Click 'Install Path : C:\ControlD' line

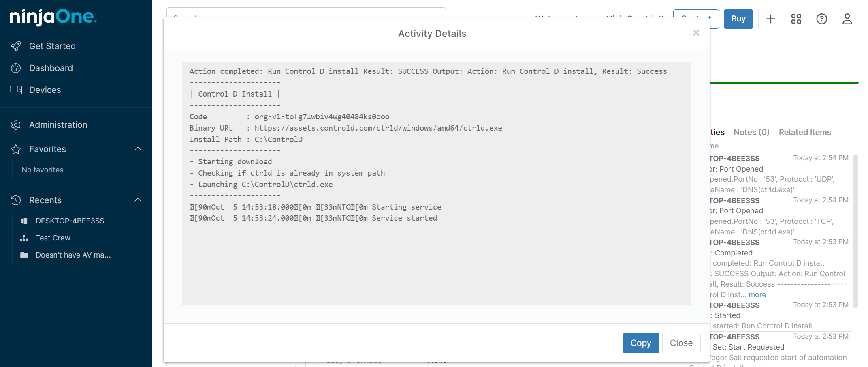pyautogui.click(x=246, y=140)
